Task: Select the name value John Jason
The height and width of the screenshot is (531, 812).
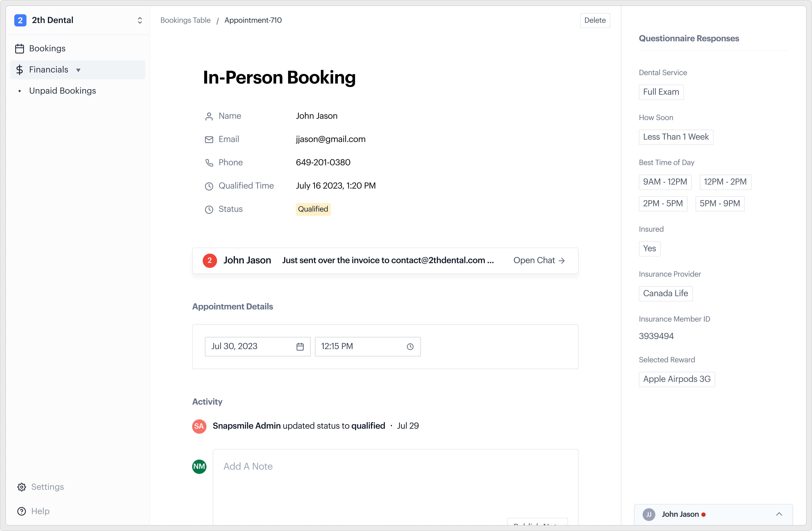Action: coord(317,116)
